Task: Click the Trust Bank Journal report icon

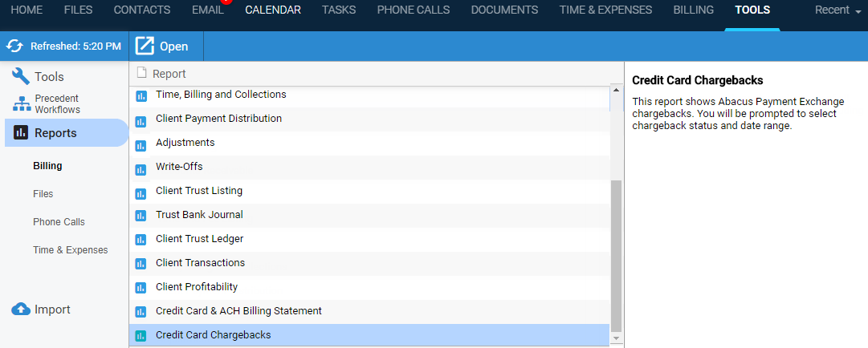Action: pos(141,216)
